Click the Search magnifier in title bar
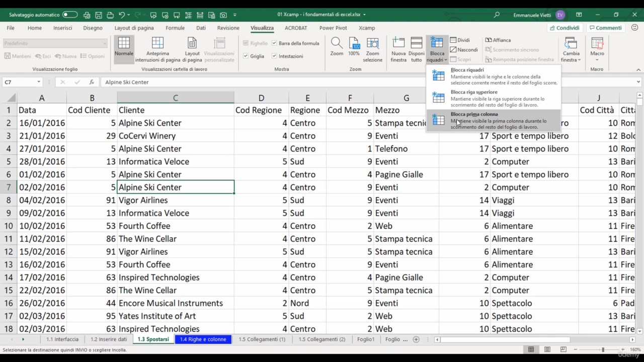 tap(497, 15)
